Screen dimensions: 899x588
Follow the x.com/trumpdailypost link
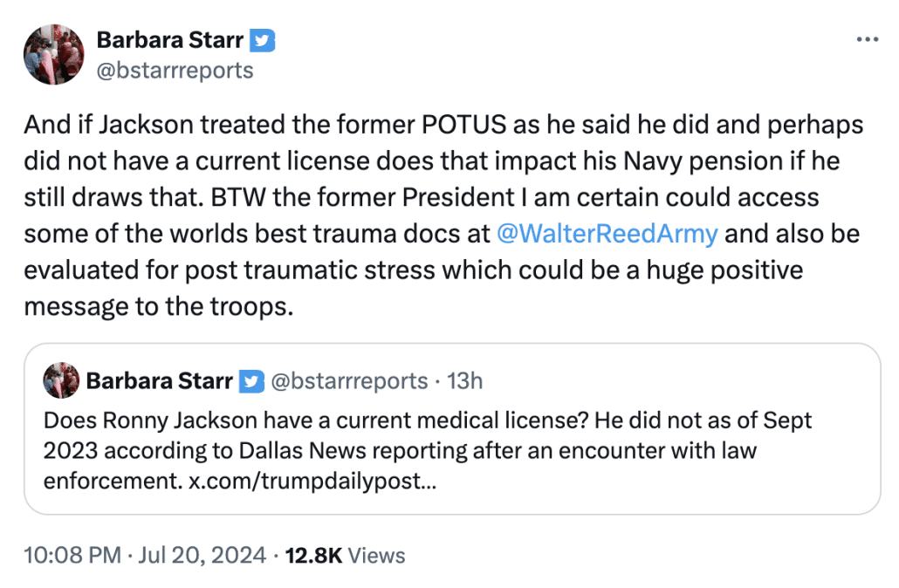(312, 480)
